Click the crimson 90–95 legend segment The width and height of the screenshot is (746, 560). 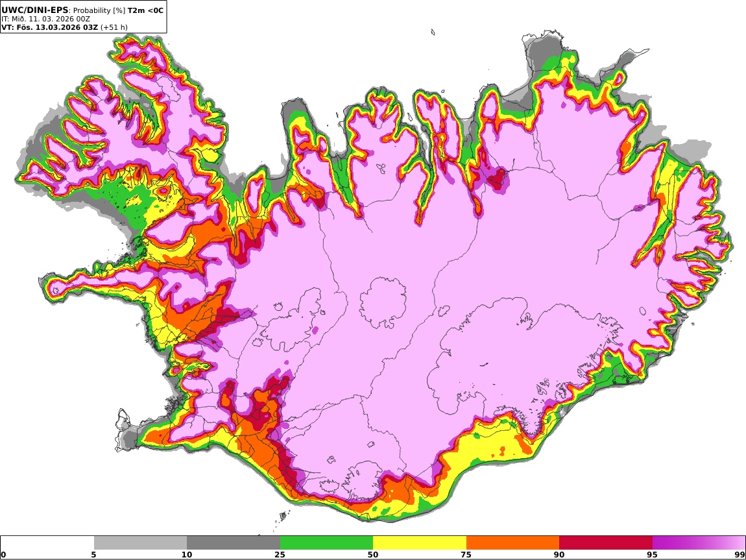[x=606, y=542]
